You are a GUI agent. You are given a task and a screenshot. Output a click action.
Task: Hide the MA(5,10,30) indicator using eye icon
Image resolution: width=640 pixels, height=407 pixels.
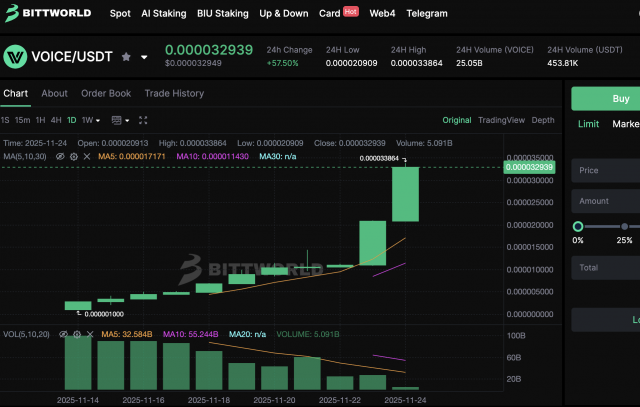(x=60, y=157)
